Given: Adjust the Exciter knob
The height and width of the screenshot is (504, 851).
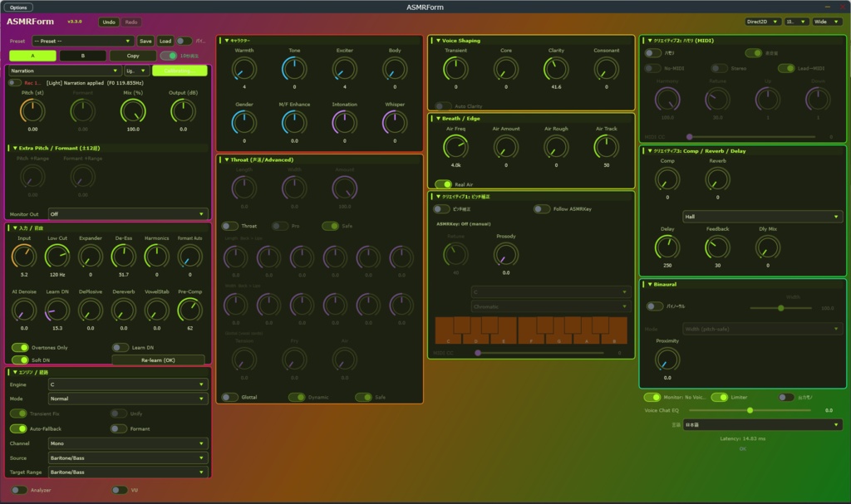Looking at the screenshot, I should coord(345,69).
